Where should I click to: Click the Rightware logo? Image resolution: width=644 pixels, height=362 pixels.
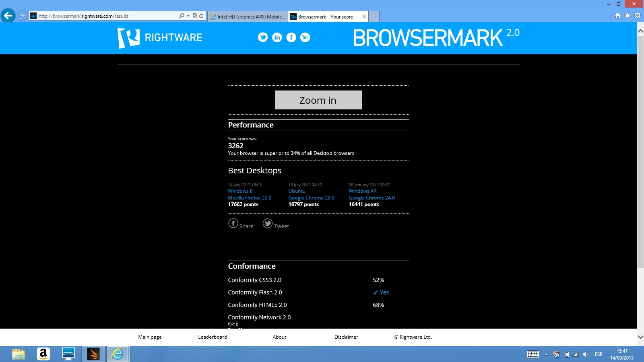pyautogui.click(x=160, y=38)
